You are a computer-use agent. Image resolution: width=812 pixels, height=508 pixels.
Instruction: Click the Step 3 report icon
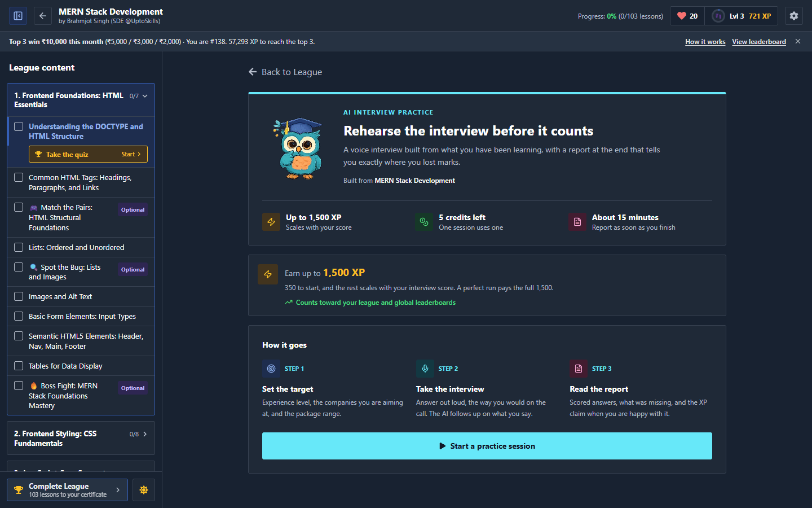[x=579, y=369]
